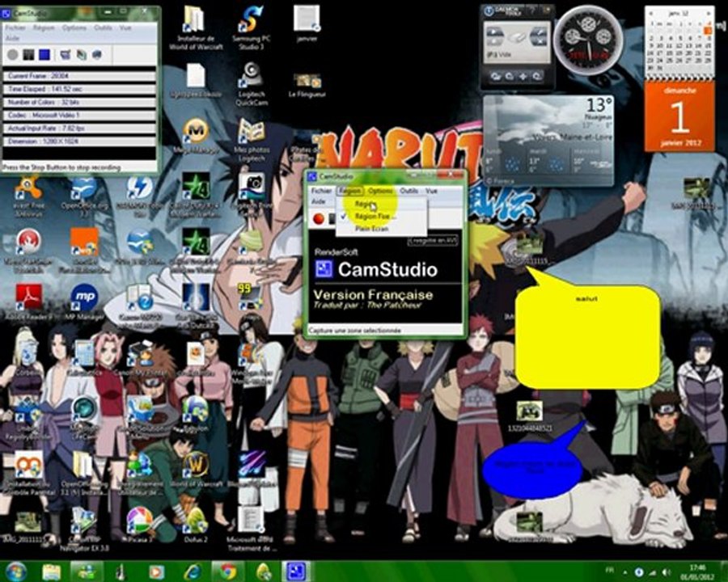Open Région menu in the recording CamStudio window

(x=44, y=27)
